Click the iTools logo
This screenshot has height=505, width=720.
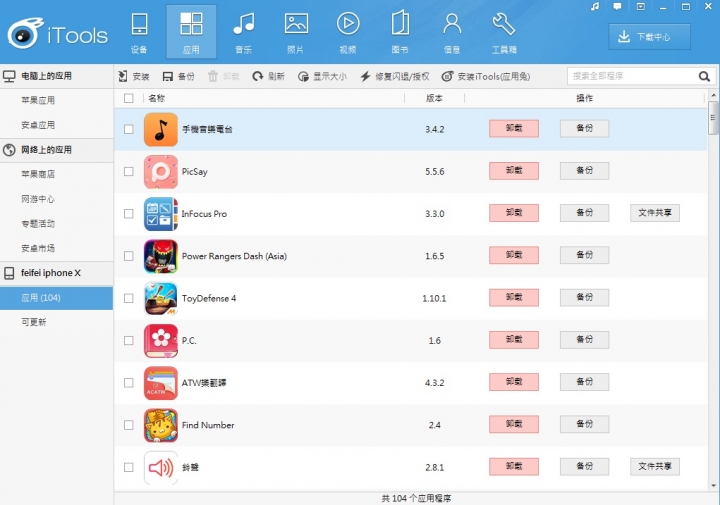click(58, 34)
